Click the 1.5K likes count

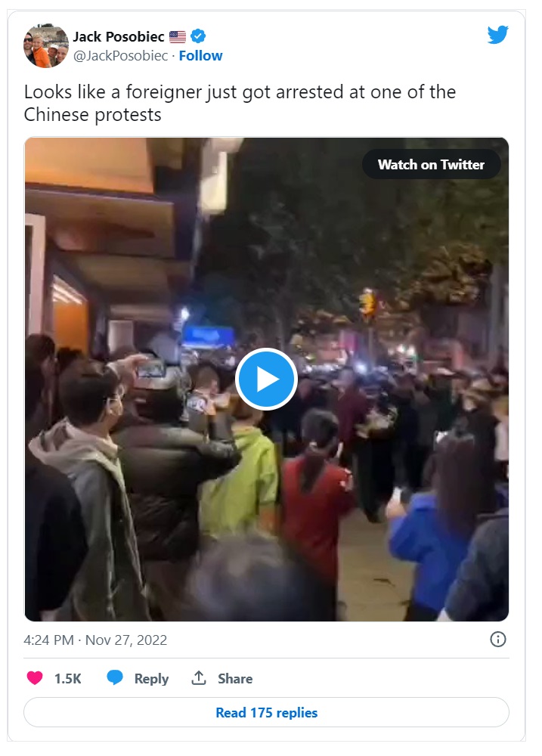coord(67,678)
